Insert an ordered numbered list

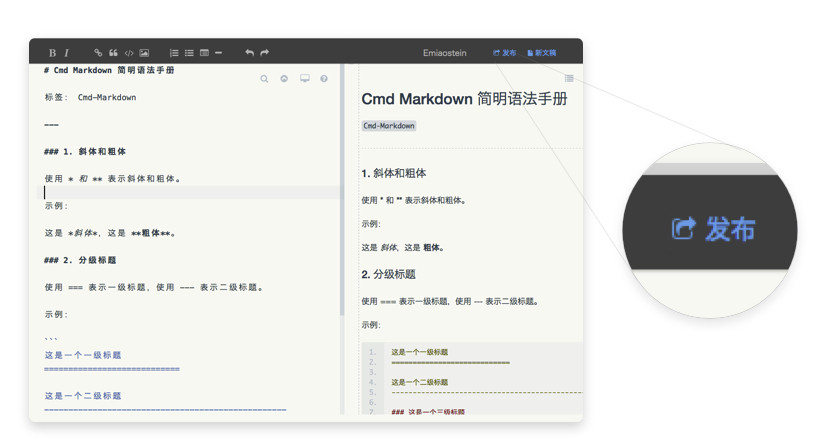coord(174,53)
